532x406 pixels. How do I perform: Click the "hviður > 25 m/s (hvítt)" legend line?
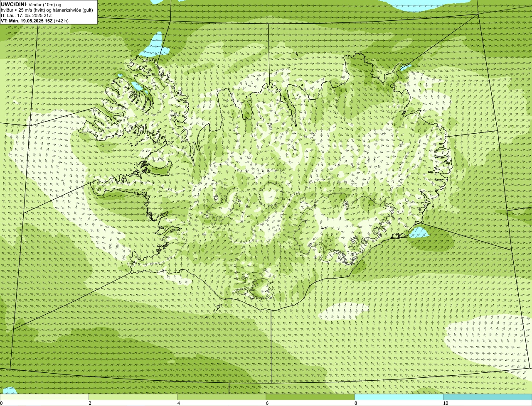[x=47, y=10]
